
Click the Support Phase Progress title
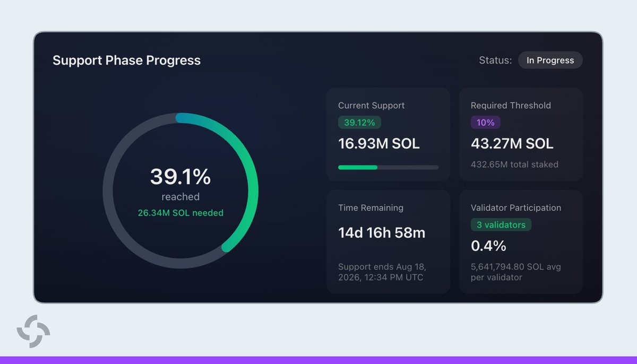126,60
